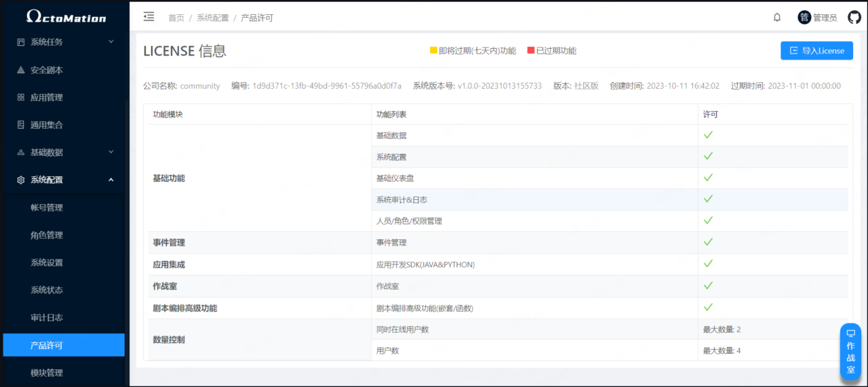Click the green check for 事件管理 row
Viewport: 868px width, 387px height.
pos(708,242)
